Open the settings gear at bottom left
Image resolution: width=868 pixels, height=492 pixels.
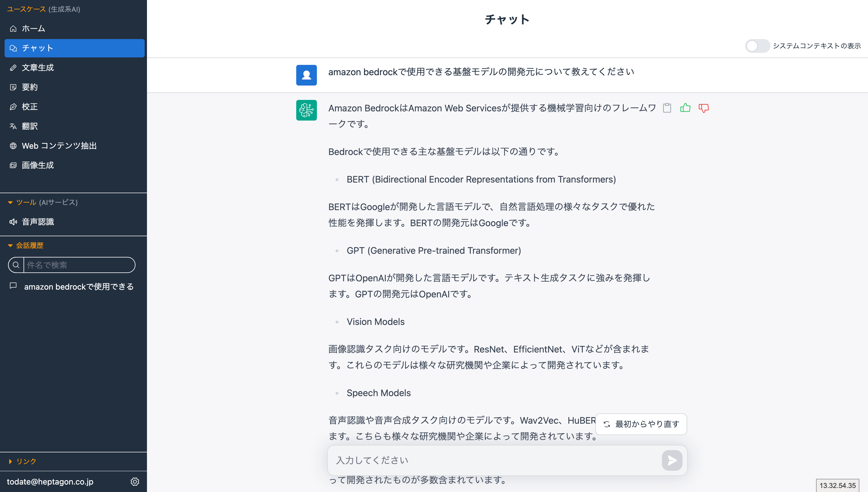[x=135, y=482]
